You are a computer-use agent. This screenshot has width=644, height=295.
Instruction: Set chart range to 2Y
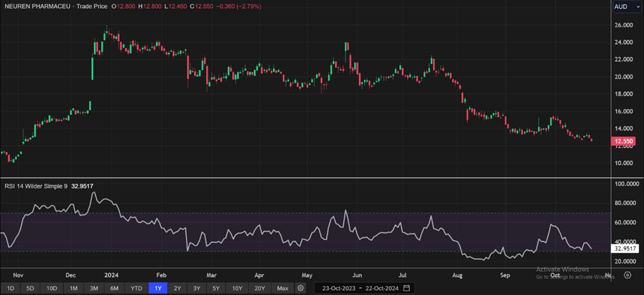[177, 288]
